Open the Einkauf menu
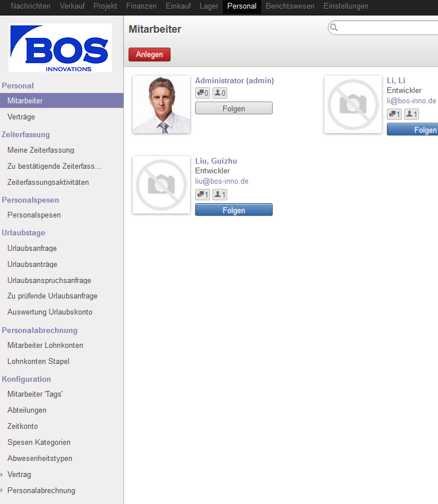 point(179,6)
